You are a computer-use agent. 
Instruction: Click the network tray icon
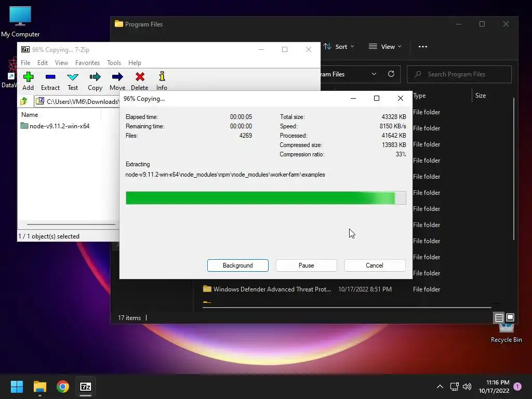(454, 387)
